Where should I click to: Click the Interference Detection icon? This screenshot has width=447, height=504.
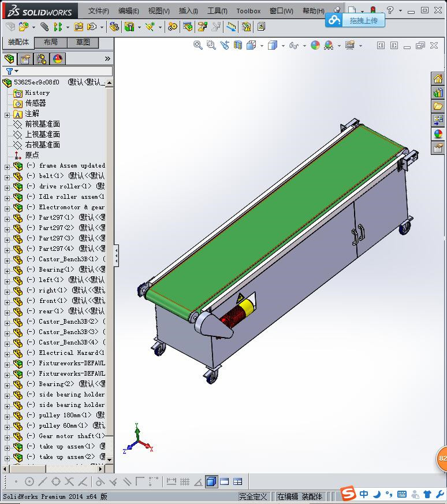point(247,27)
